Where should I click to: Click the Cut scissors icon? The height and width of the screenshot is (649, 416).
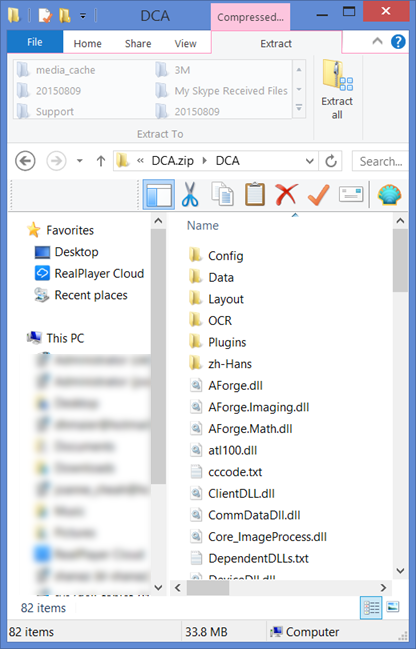coord(190,195)
